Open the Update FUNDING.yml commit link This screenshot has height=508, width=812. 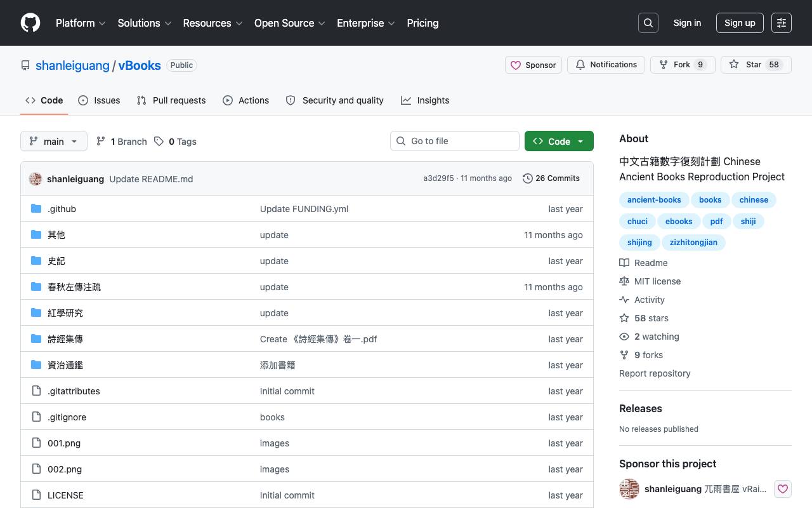tap(304, 209)
